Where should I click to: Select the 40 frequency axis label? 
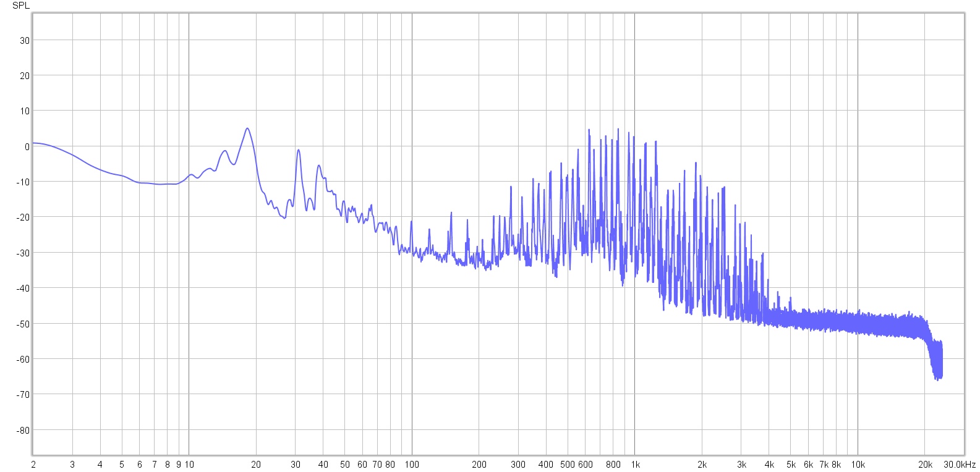pos(323,465)
